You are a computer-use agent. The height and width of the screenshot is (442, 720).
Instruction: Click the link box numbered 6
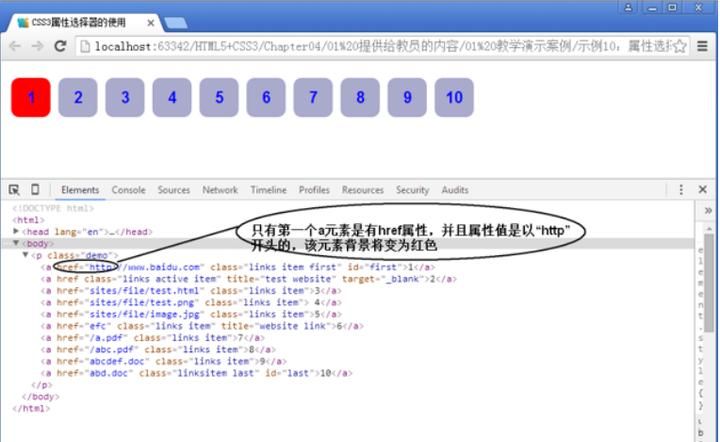pyautogui.click(x=266, y=97)
